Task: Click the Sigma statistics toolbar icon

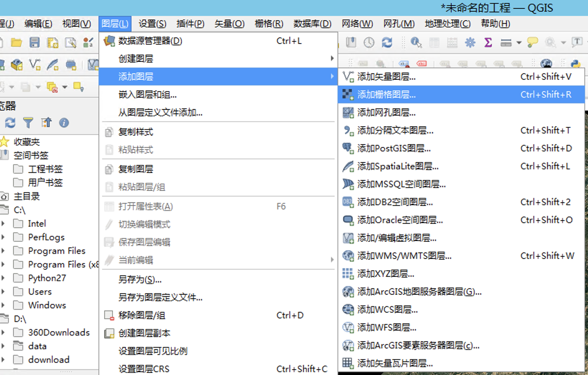Action: (x=488, y=43)
